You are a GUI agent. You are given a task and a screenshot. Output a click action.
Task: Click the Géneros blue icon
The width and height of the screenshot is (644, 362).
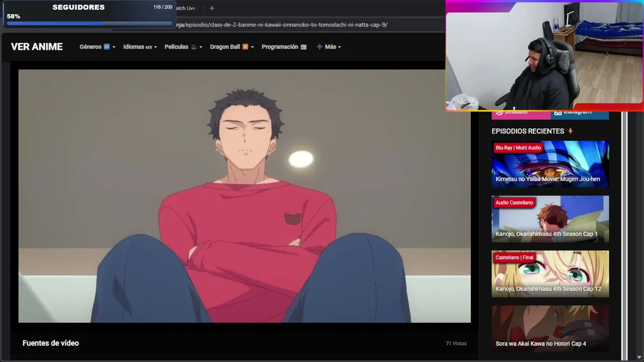[107, 47]
